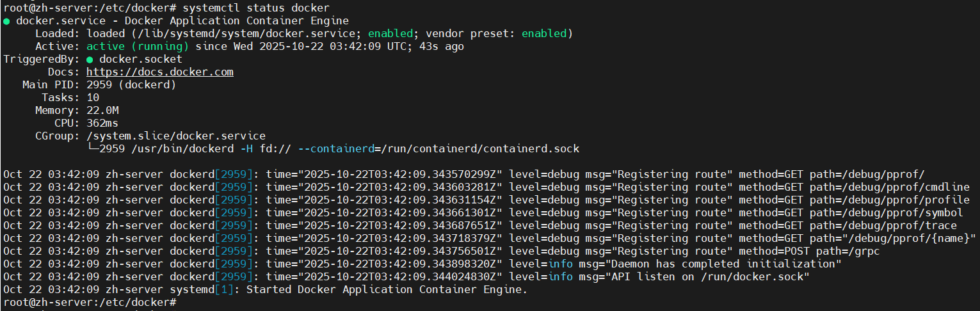
Task: Click the green dot before docker.socket
Action: (x=90, y=60)
